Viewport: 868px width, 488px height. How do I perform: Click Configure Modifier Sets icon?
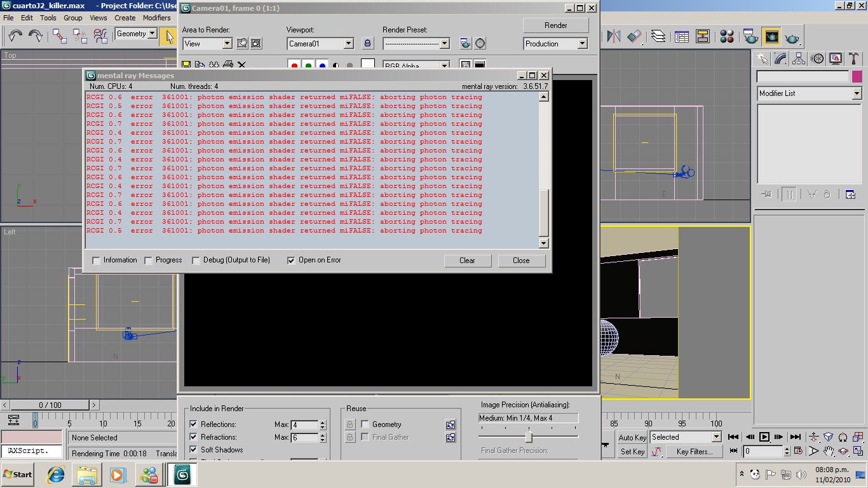tap(850, 194)
